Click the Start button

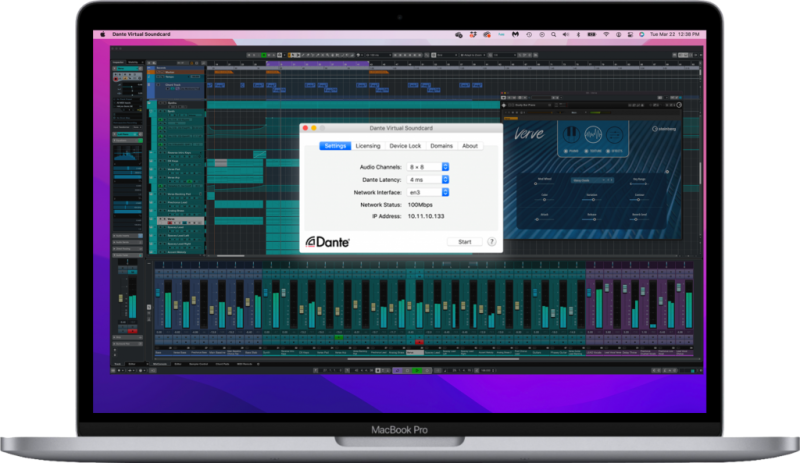[463, 242]
